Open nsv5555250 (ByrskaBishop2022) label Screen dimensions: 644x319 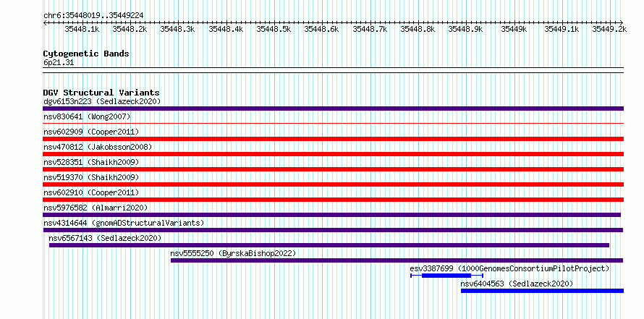point(233,253)
